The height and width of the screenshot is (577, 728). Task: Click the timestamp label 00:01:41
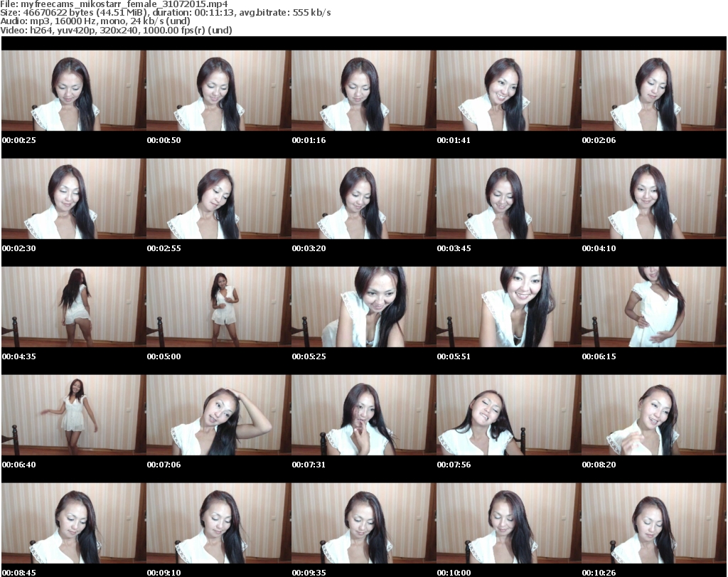[x=454, y=140]
